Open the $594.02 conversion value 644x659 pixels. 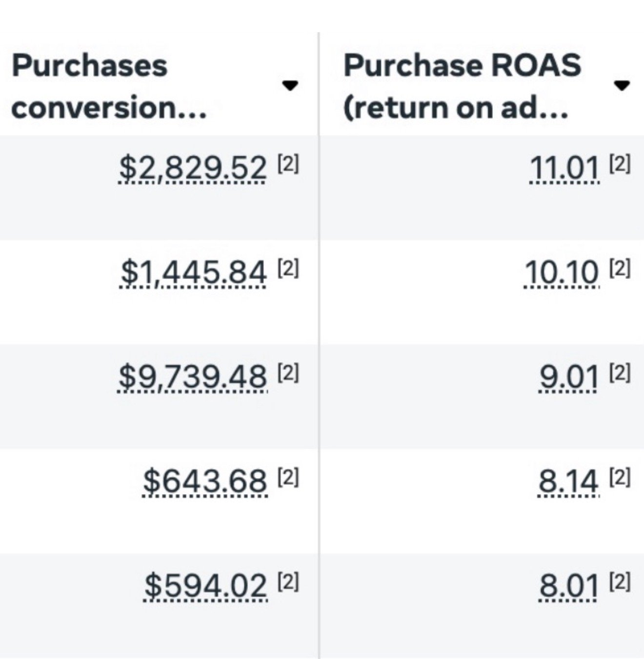206,584
